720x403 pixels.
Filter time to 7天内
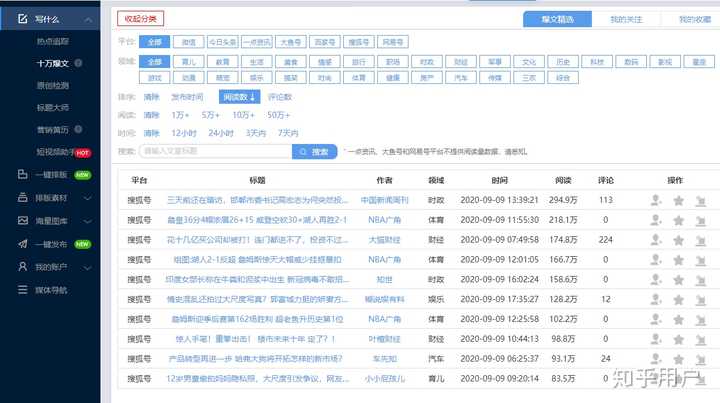288,133
